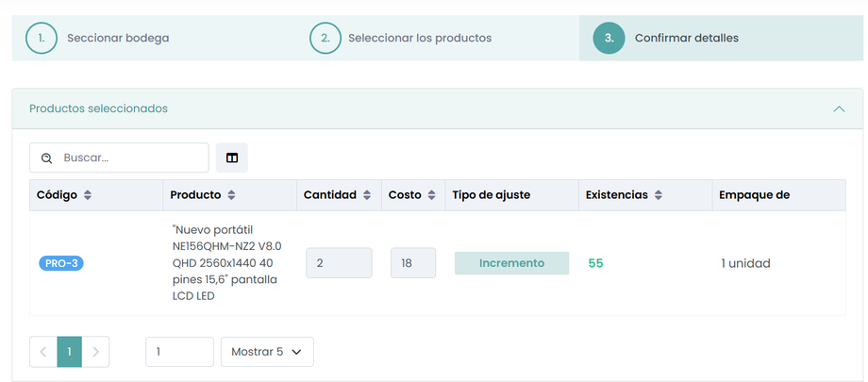This screenshot has height=382, width=868.
Task: Click the Costo input showing 18
Action: point(413,263)
